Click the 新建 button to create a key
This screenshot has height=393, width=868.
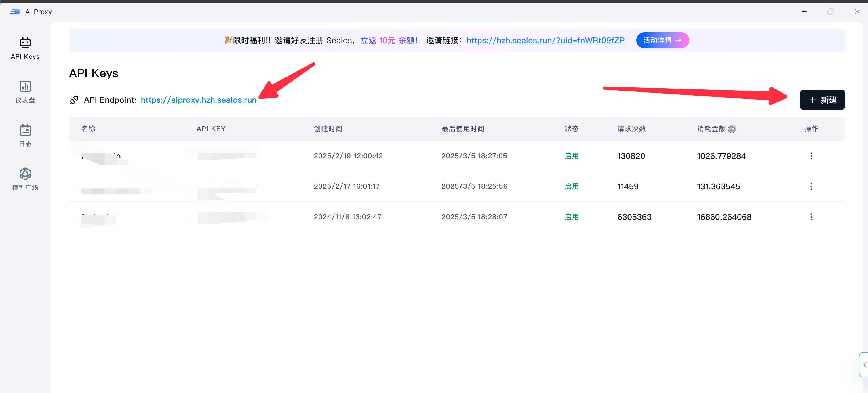[822, 100]
